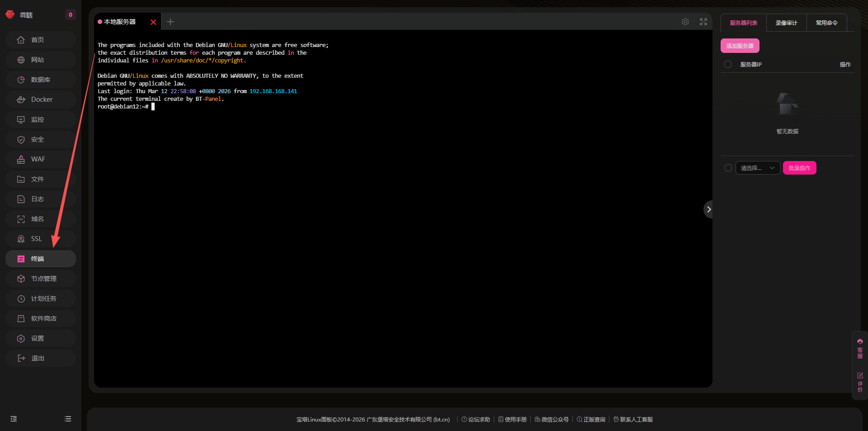
Task: Check the select-all 服务器IP checkbox
Action: pos(728,64)
